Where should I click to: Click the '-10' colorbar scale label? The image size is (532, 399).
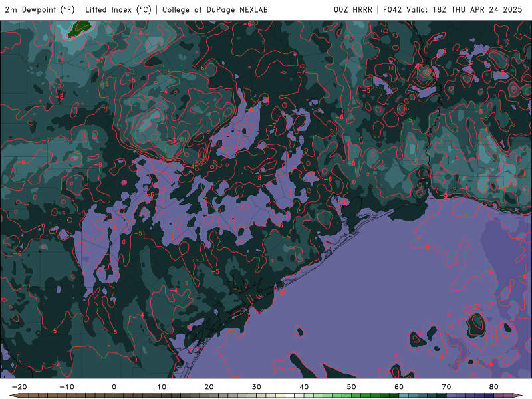[66, 387]
